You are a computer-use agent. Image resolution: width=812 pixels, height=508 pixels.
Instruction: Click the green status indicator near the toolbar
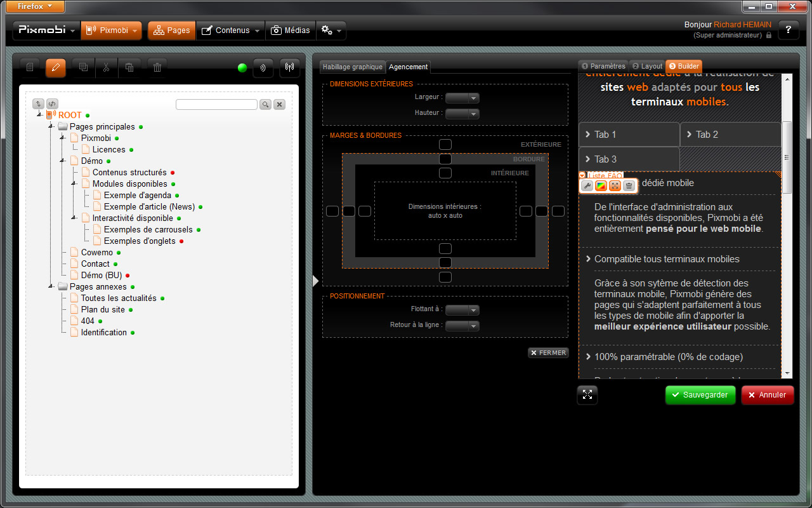(x=242, y=68)
